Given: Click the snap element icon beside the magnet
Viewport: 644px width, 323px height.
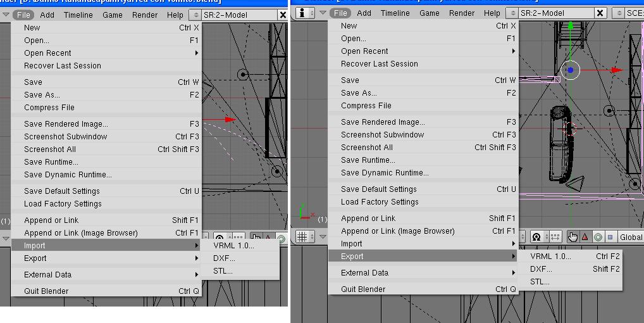Looking at the screenshot, I should 554,237.
